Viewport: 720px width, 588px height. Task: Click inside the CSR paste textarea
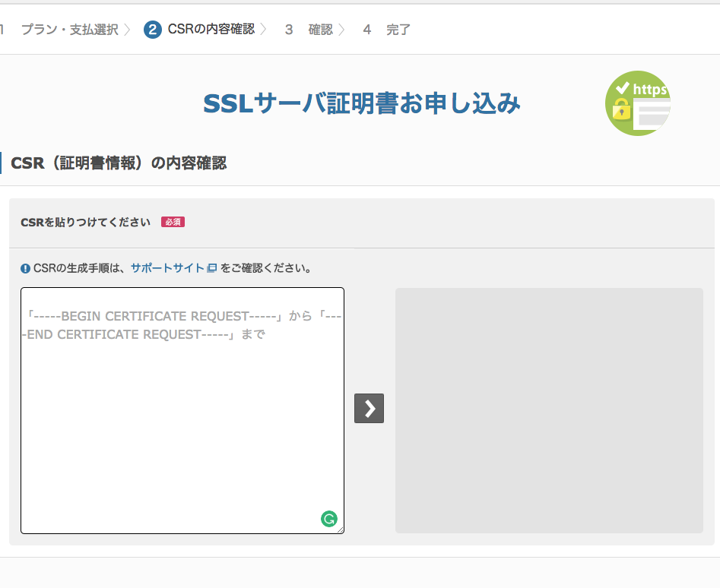182,410
